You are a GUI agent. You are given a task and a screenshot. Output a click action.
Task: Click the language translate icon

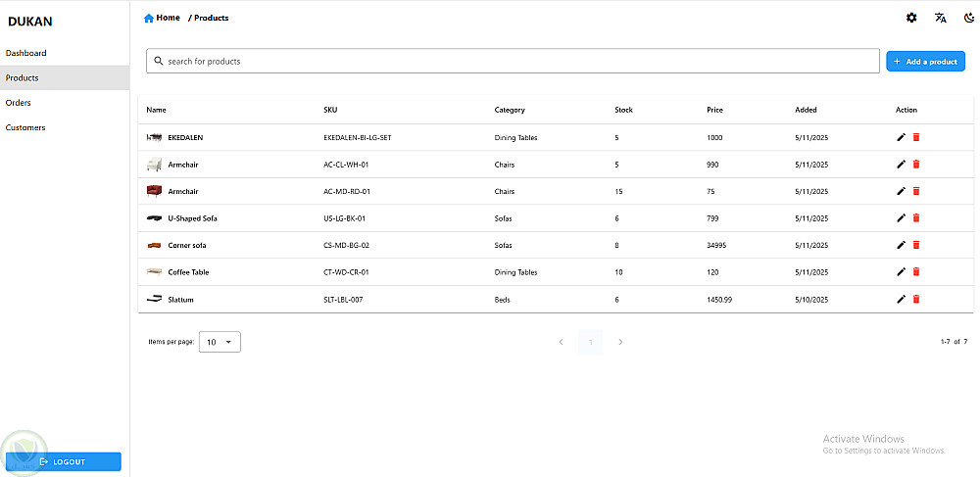click(x=941, y=18)
